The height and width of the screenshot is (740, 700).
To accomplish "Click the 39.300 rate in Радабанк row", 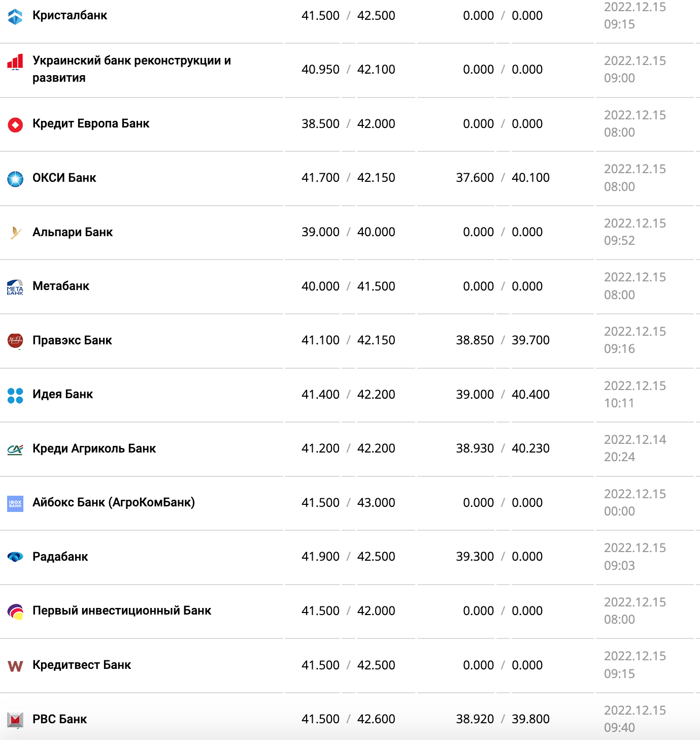I will pos(475,557).
